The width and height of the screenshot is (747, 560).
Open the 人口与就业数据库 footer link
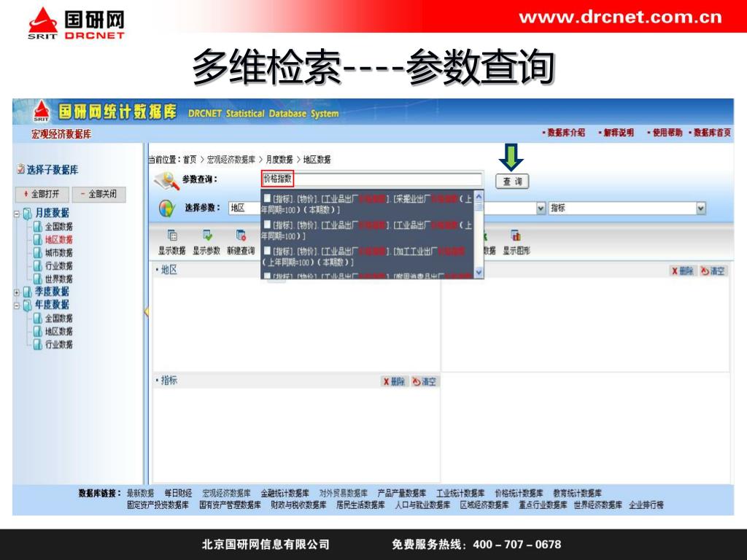pos(422,505)
